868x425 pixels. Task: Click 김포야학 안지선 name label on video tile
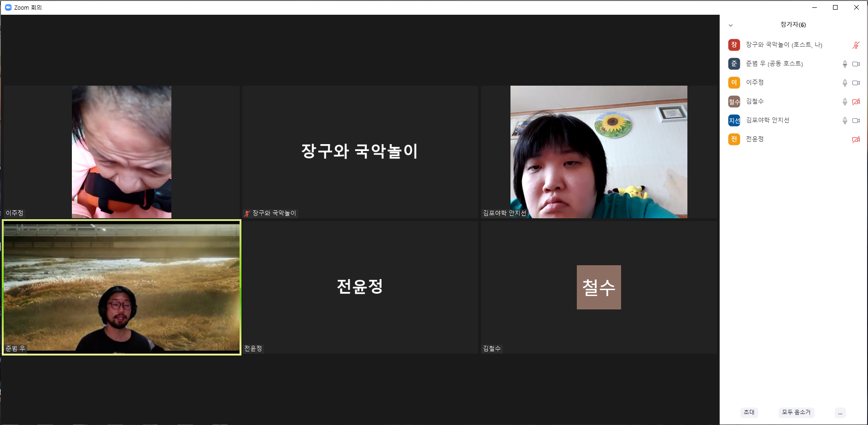pos(504,213)
